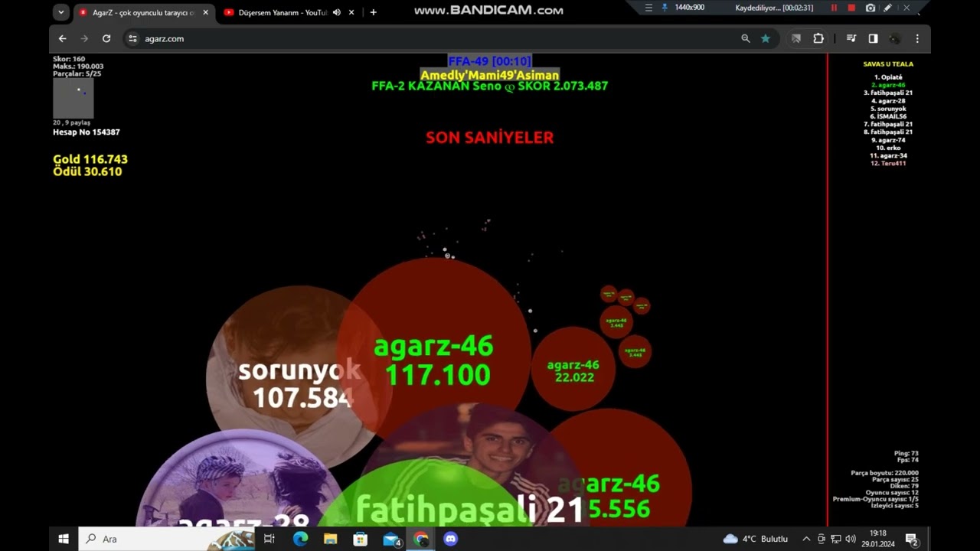Open the taskbar volume control

coord(851,539)
